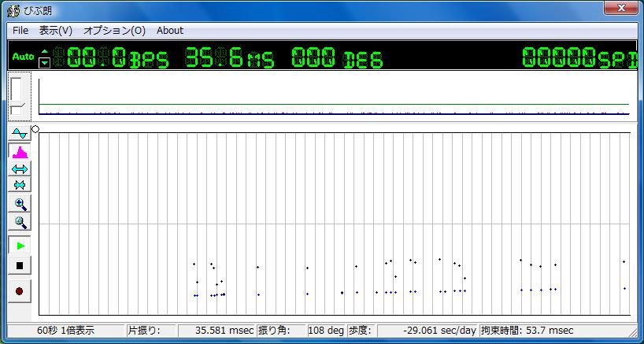Image resolution: width=644 pixels, height=344 pixels.
Task: Click the small circle marker above graph
Action: coord(35,129)
